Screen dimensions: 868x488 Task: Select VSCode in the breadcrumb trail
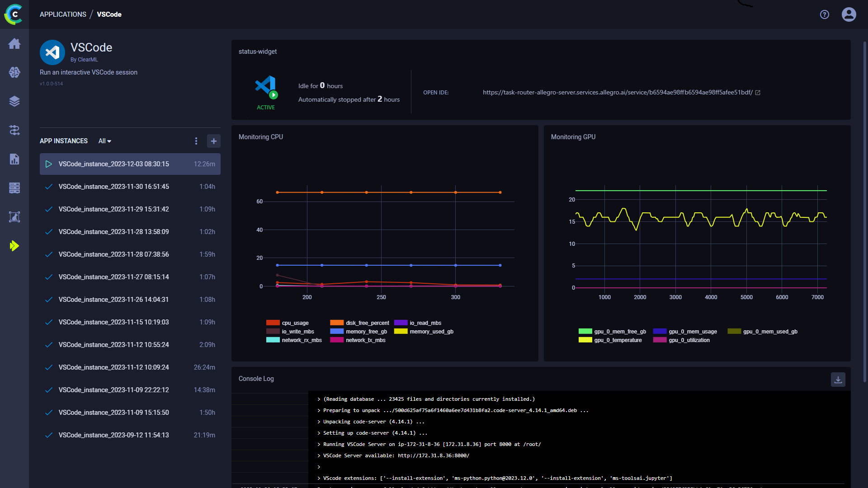point(109,14)
